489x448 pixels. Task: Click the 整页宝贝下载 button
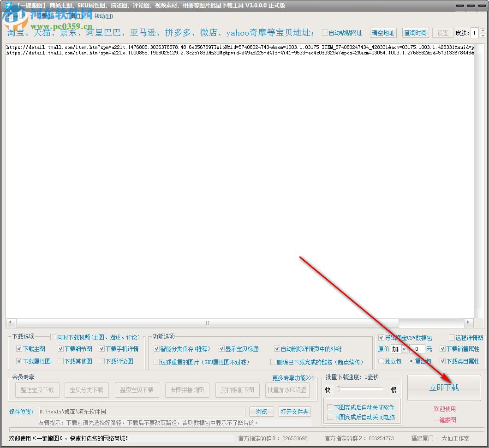137,390
